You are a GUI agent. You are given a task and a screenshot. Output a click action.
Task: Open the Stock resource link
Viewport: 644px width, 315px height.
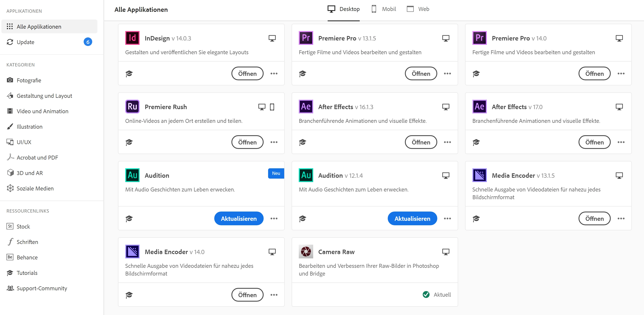pyautogui.click(x=23, y=226)
